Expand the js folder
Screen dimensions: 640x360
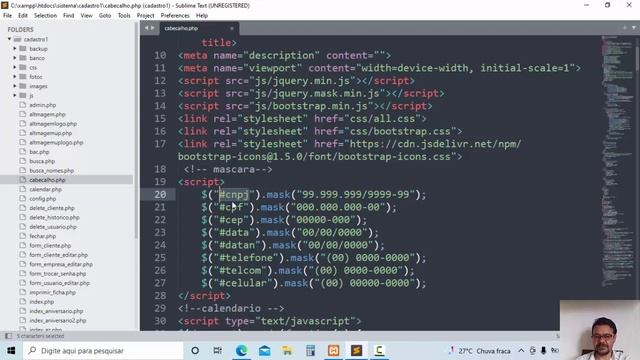point(15,96)
